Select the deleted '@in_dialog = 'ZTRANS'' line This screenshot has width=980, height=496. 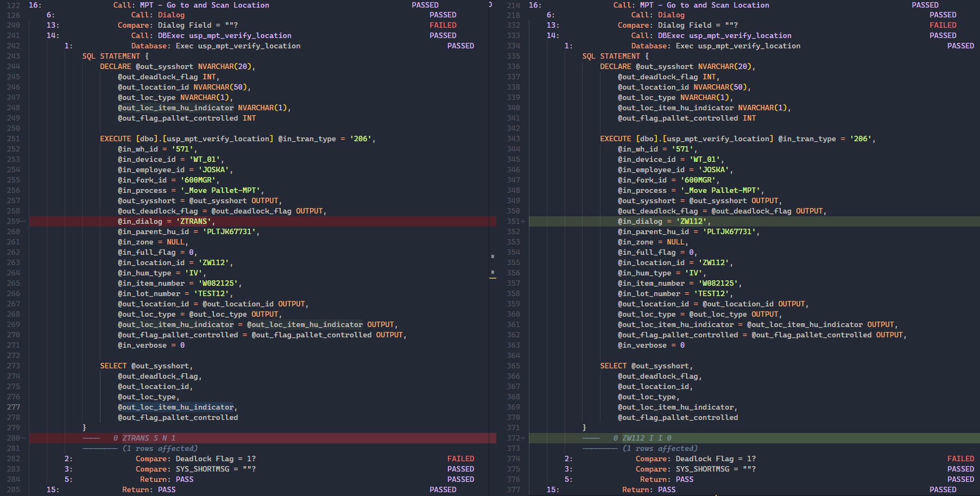tap(262, 221)
